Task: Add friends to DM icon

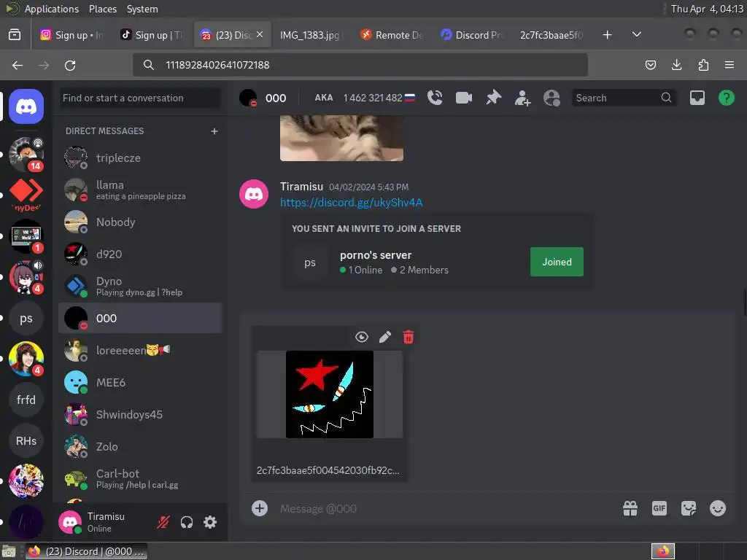Action: point(522,98)
